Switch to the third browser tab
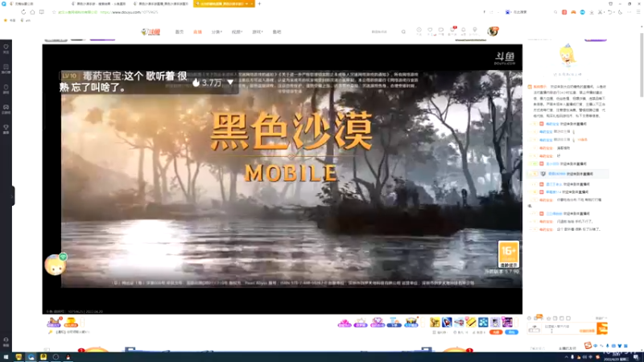Image resolution: width=644 pixels, height=362 pixels. 163,4
